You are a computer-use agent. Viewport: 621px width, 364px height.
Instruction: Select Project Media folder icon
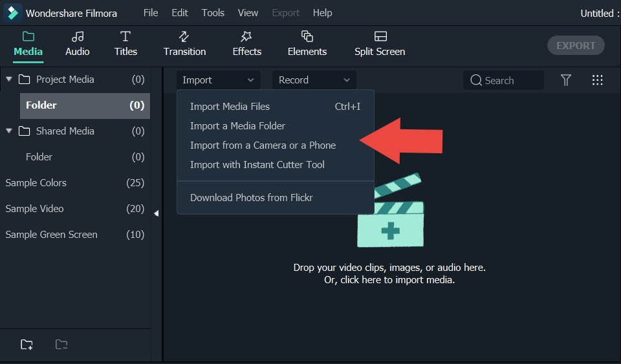point(24,79)
